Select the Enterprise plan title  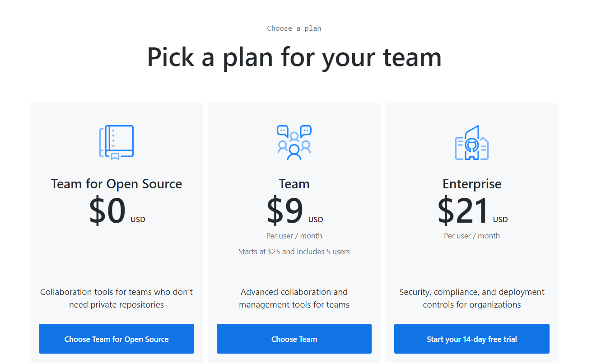tap(472, 184)
